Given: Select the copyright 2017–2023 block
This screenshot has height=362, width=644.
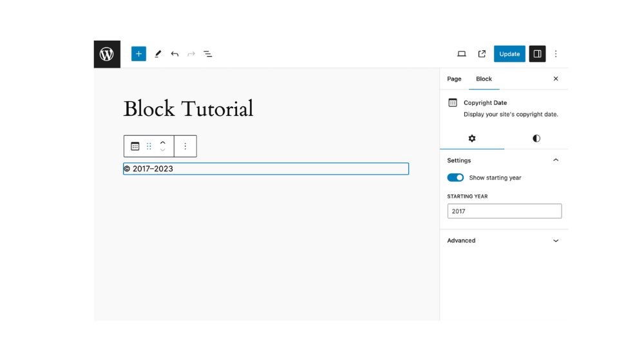Looking at the screenshot, I should 266,169.
